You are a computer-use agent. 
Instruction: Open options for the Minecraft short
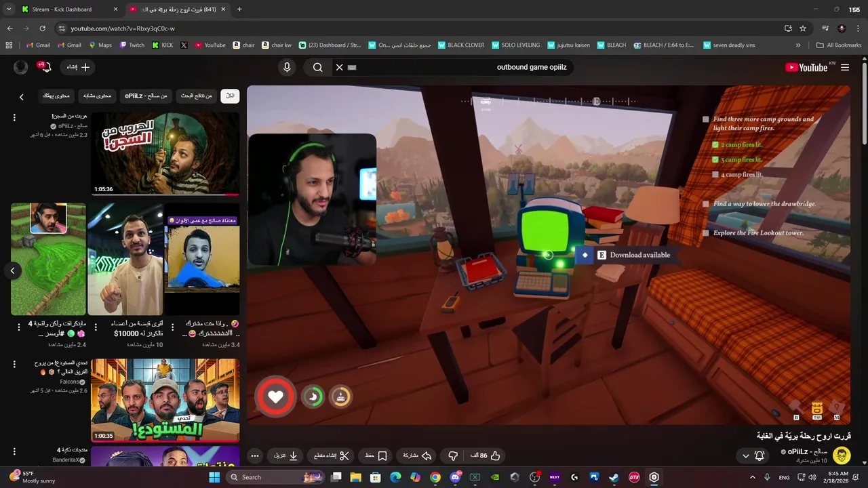coord(18,327)
